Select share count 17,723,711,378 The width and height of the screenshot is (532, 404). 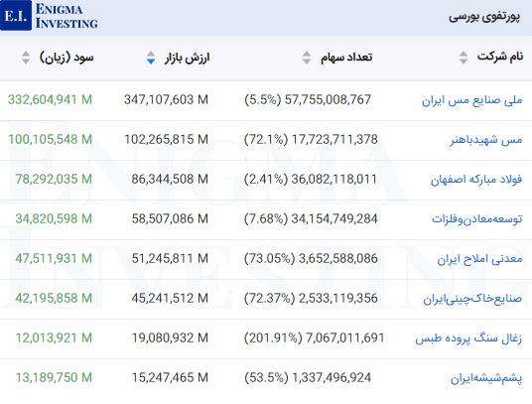click(334, 139)
